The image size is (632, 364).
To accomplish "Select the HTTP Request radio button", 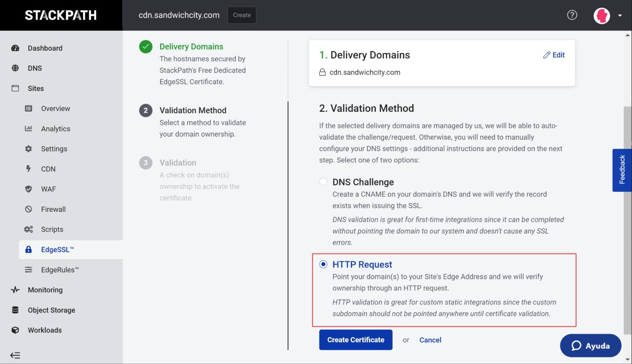I will click(323, 264).
